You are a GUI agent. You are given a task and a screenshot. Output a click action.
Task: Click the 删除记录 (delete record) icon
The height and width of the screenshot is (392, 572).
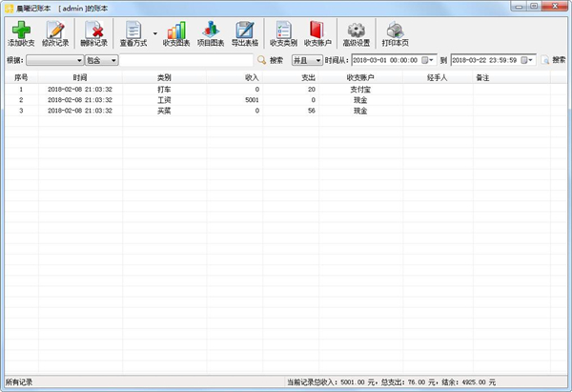[x=93, y=34]
